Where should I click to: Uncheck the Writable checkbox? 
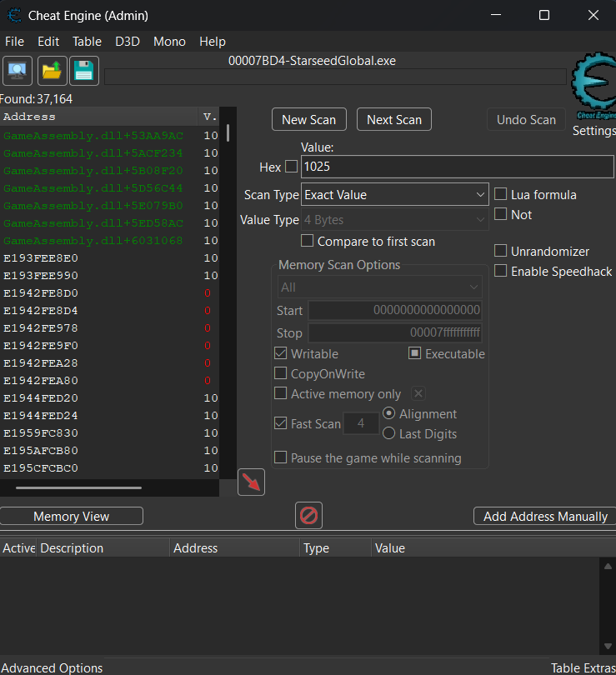281,354
